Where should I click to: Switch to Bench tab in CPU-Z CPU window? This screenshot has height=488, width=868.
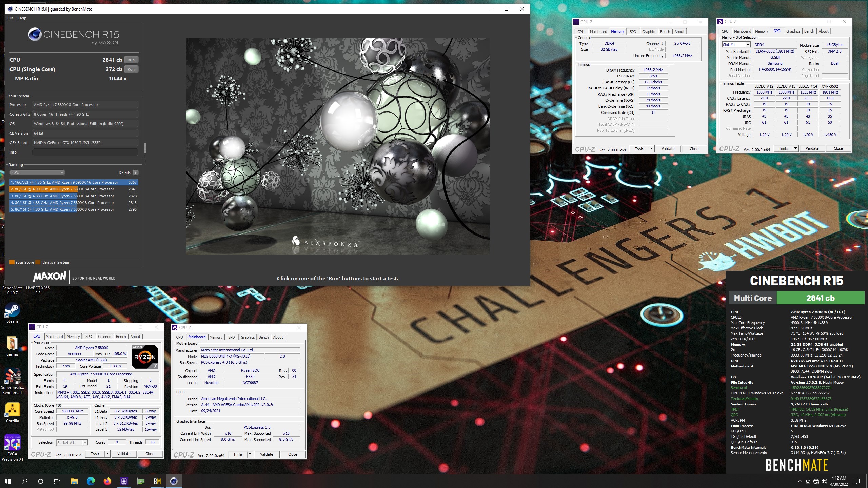coord(121,337)
